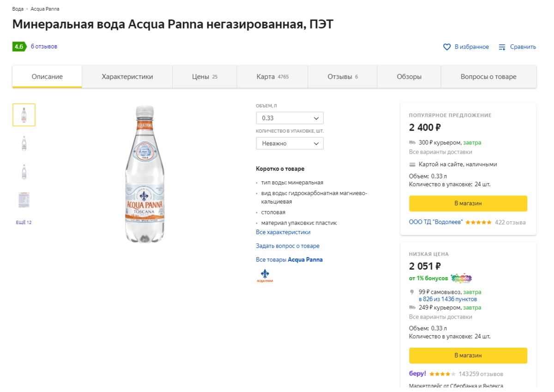Click the Beru store logo
Viewport: 554px width, 392px height.
click(417, 374)
